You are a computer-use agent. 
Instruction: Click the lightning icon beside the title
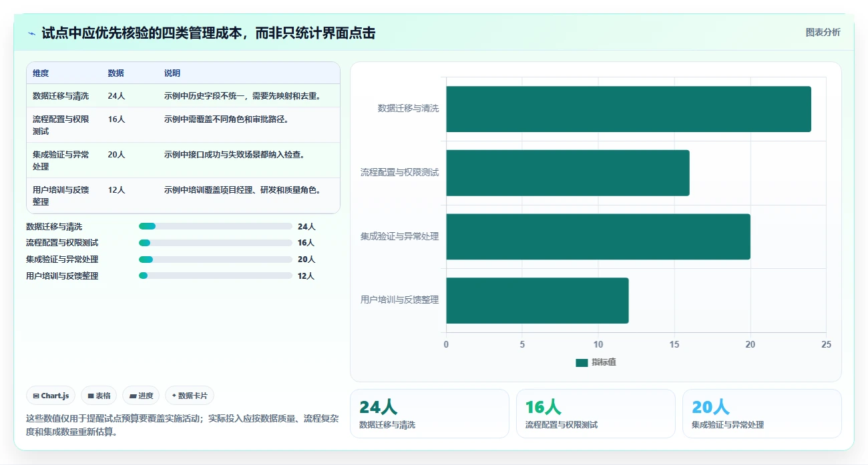31,33
